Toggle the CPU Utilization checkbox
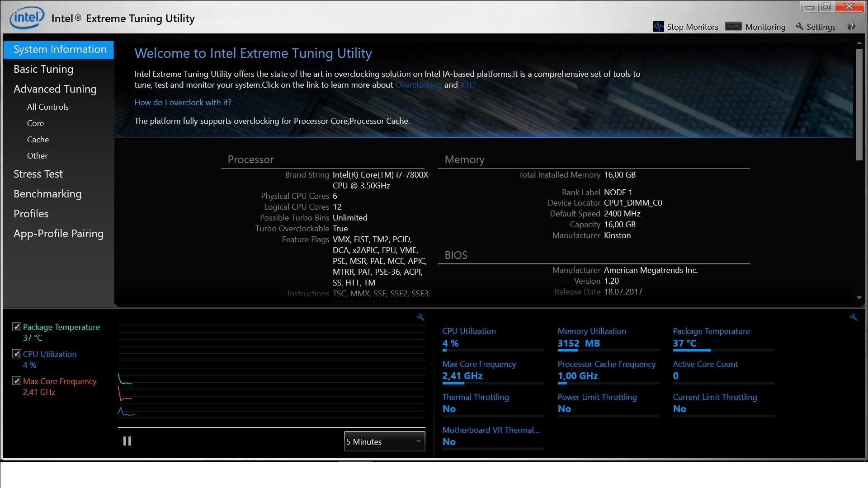868x488 pixels. point(17,354)
